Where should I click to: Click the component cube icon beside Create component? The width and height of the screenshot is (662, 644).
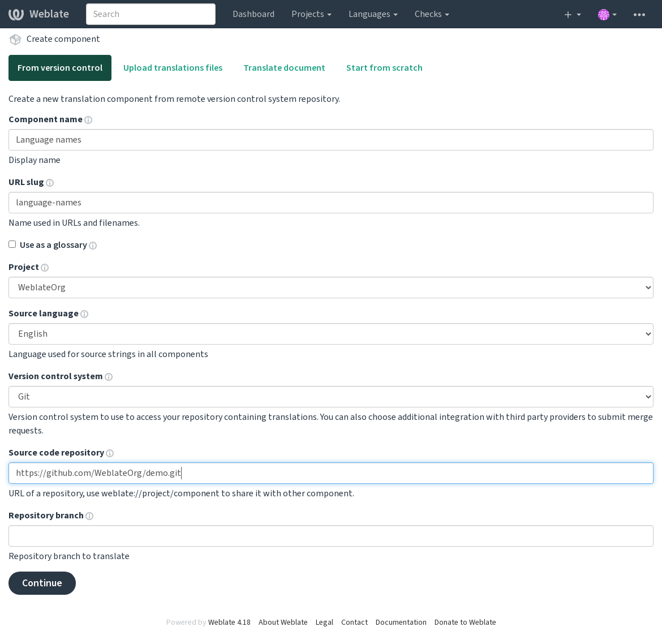click(x=15, y=39)
